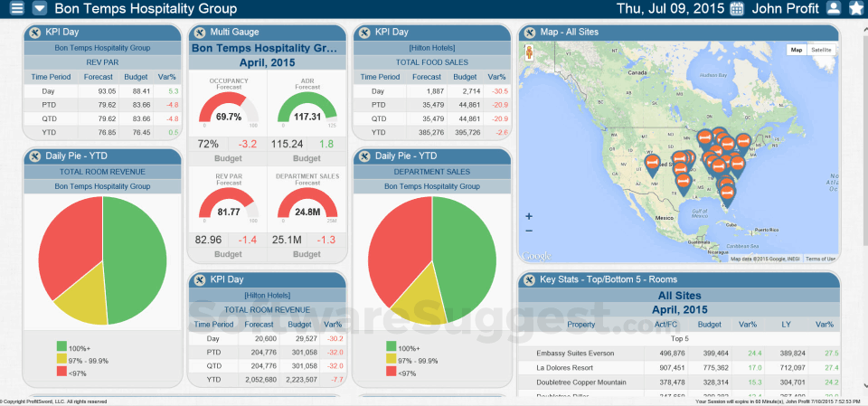
Task: Zoom in the map with plus button
Action: (x=529, y=217)
